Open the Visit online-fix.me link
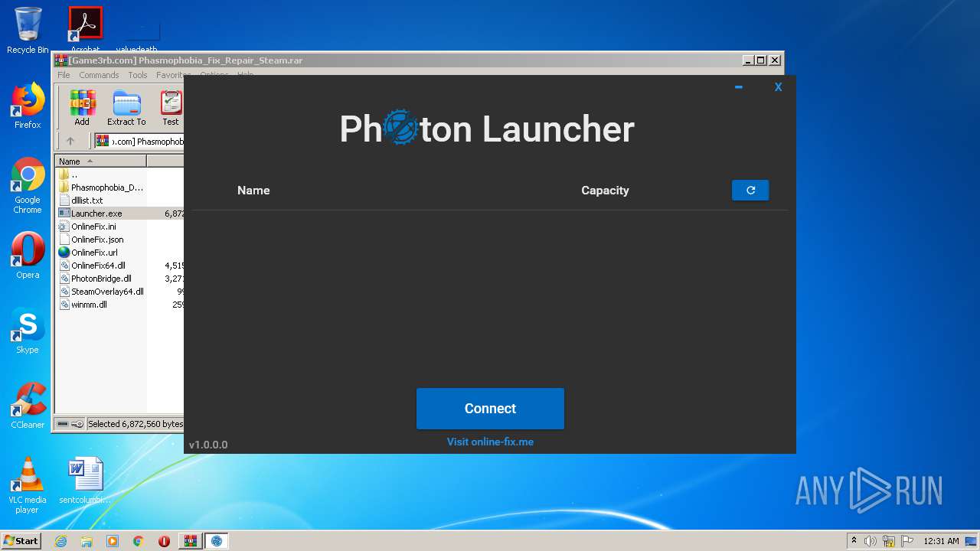Viewport: 980px width, 551px height. [490, 442]
